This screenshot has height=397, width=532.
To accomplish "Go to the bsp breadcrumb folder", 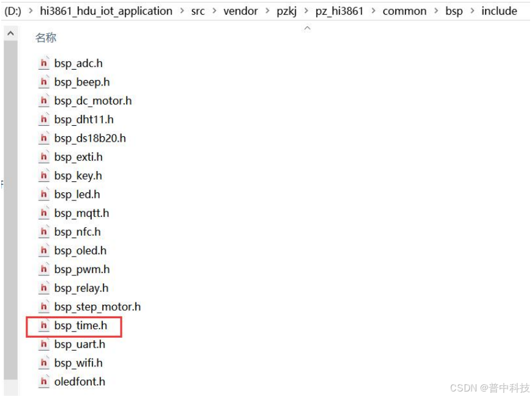I will [454, 11].
